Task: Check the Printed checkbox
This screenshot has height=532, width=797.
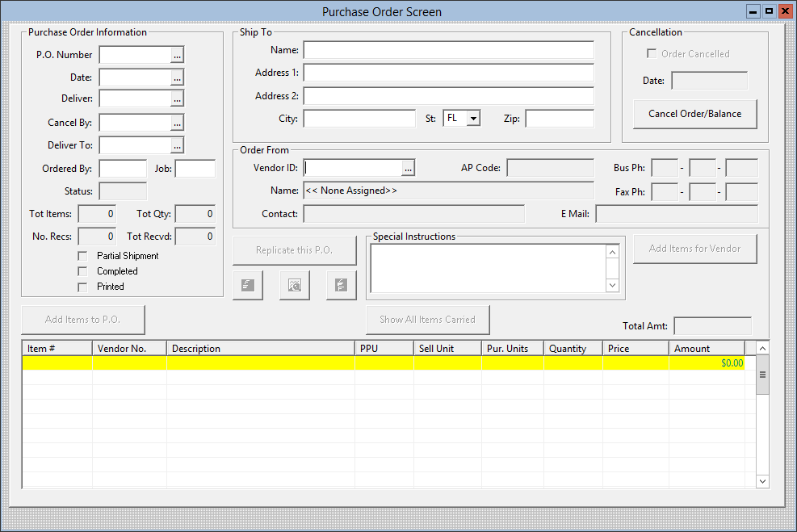Action: tap(83, 287)
